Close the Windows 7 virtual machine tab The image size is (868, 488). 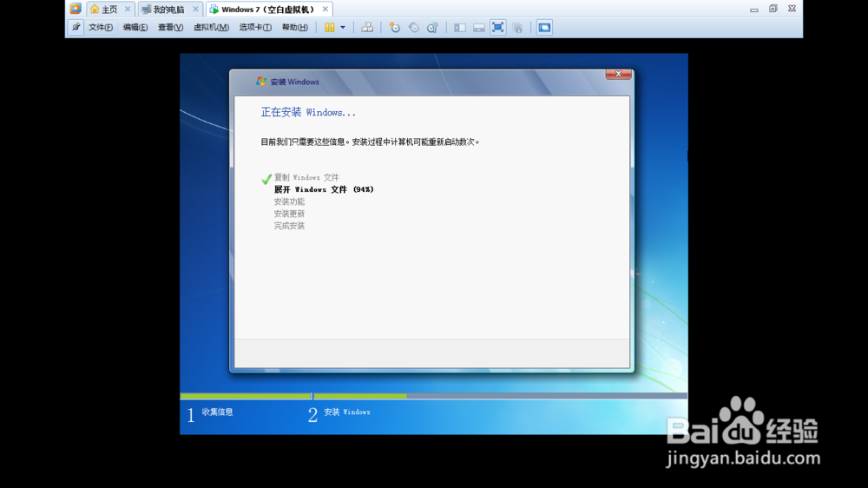pyautogui.click(x=325, y=9)
